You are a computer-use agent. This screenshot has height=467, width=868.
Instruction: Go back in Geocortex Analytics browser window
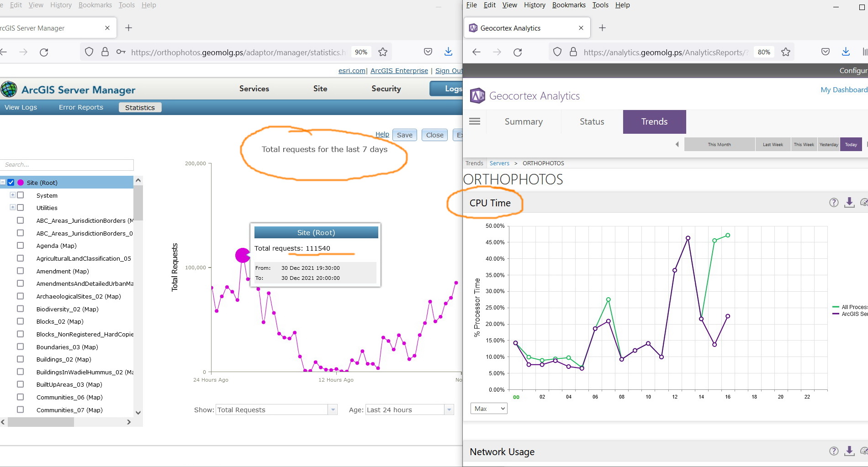[476, 52]
